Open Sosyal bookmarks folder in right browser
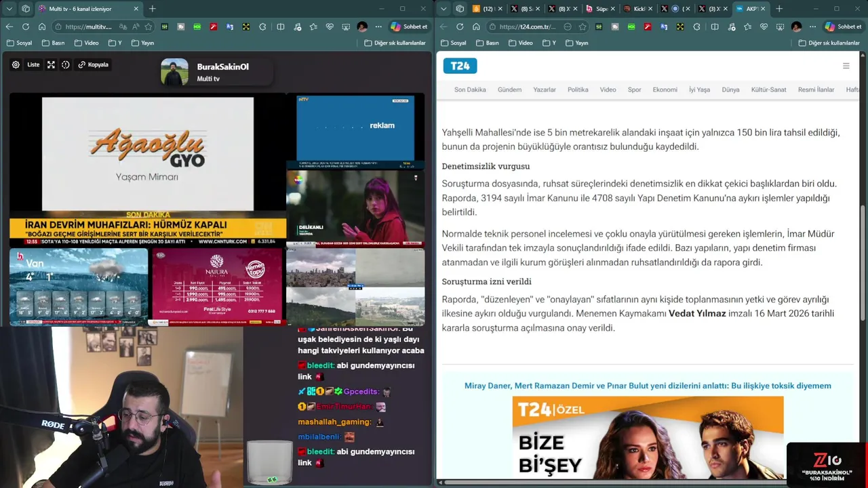The height and width of the screenshot is (488, 868). pos(453,43)
